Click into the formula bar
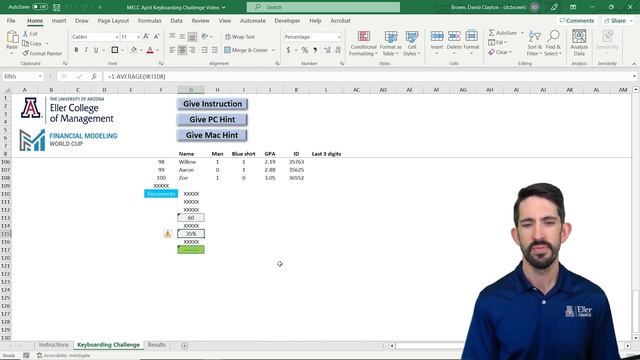The height and width of the screenshot is (360, 640). [x=367, y=76]
